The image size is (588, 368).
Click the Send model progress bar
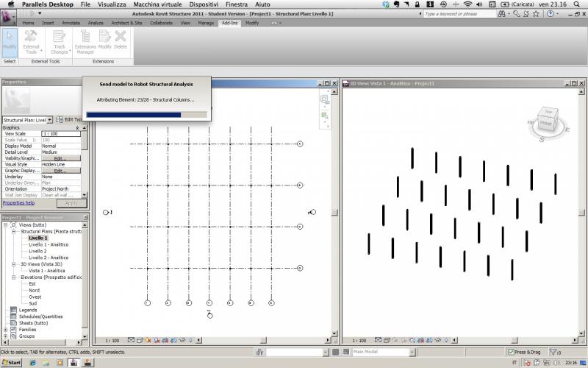pyautogui.click(x=146, y=115)
